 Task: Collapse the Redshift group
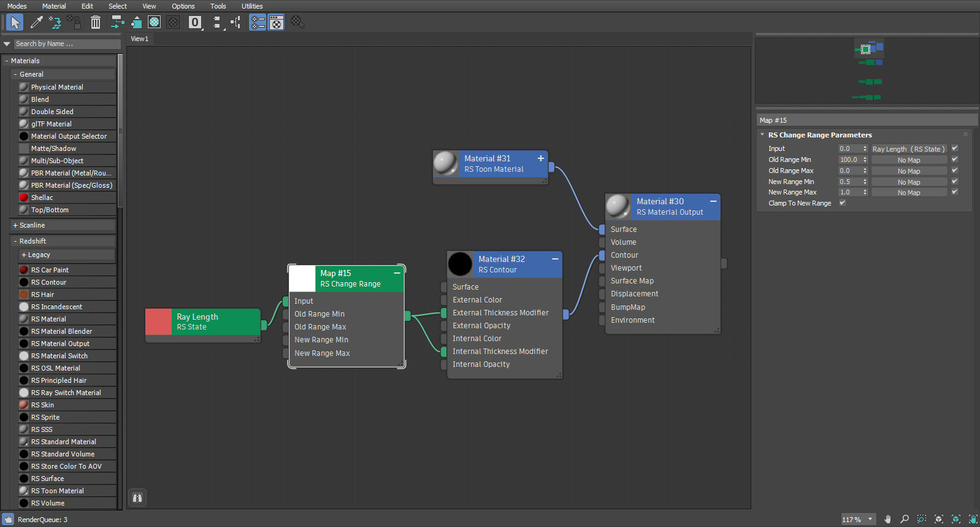pos(15,241)
